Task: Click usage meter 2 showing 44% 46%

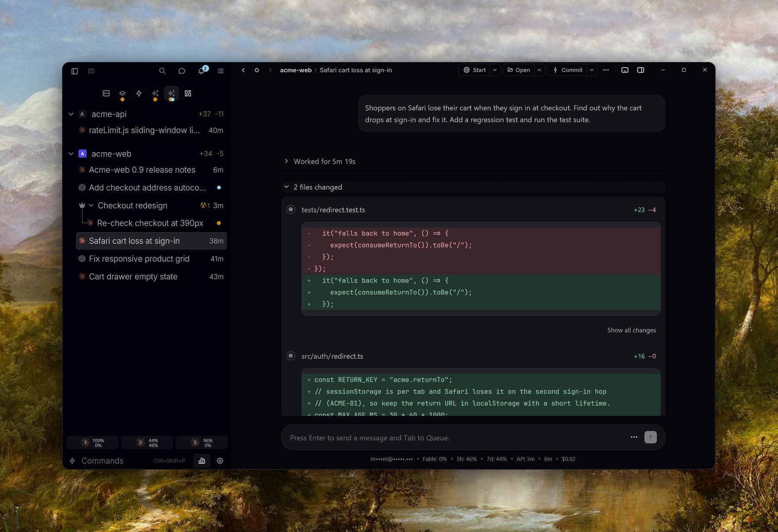Action: coord(147,443)
